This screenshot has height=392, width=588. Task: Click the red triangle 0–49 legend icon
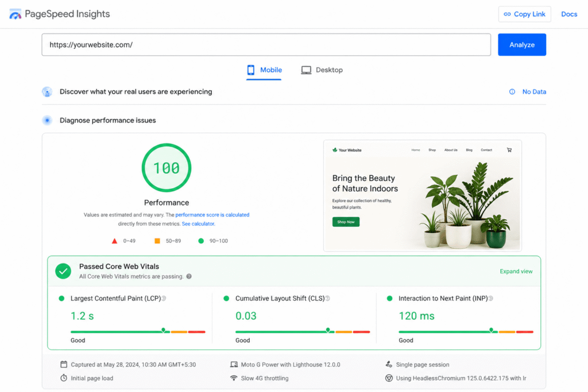tap(115, 241)
